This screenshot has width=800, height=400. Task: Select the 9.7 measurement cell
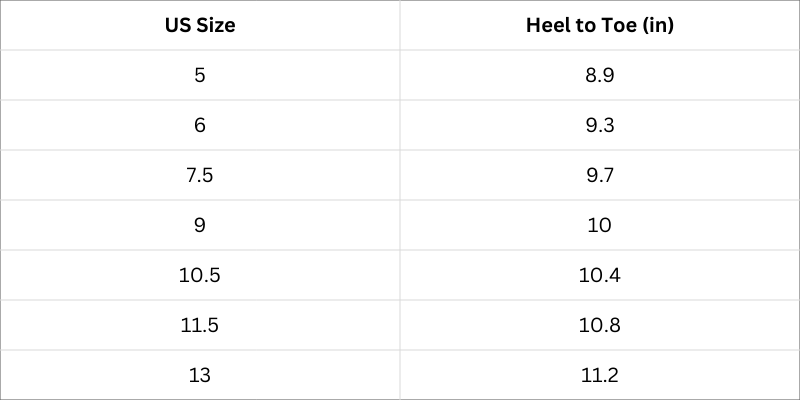coord(599,176)
